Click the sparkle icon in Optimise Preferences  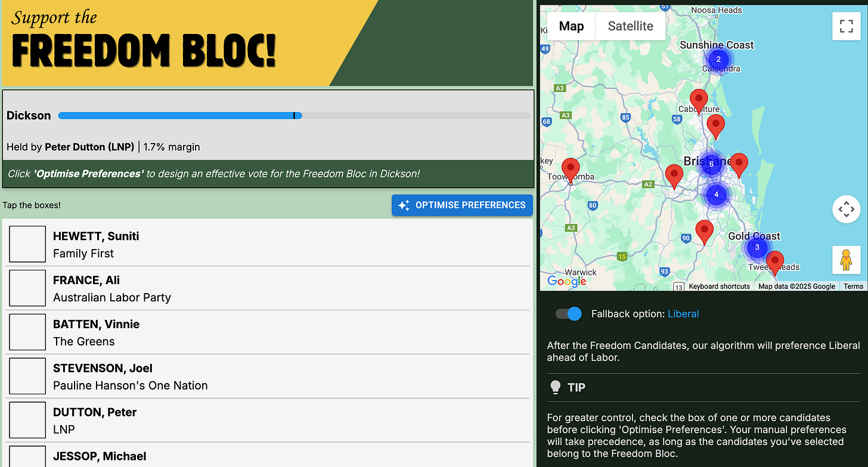[404, 205]
